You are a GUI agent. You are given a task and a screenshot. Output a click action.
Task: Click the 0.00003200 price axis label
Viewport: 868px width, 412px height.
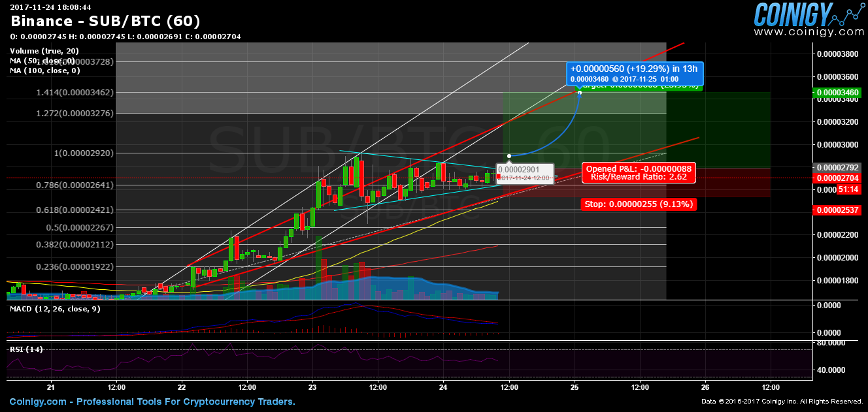[x=839, y=122]
